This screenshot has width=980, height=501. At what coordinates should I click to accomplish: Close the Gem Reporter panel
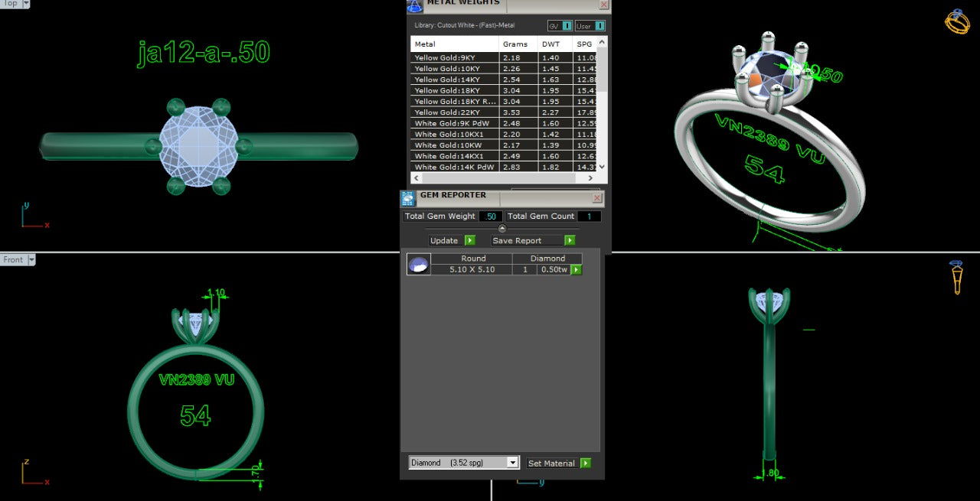[597, 198]
